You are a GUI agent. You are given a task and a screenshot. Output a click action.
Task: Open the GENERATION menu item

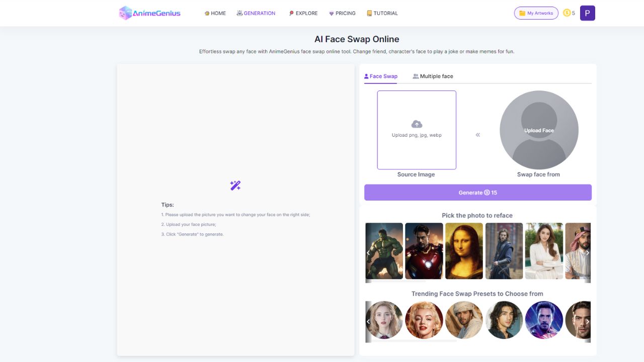tap(256, 13)
